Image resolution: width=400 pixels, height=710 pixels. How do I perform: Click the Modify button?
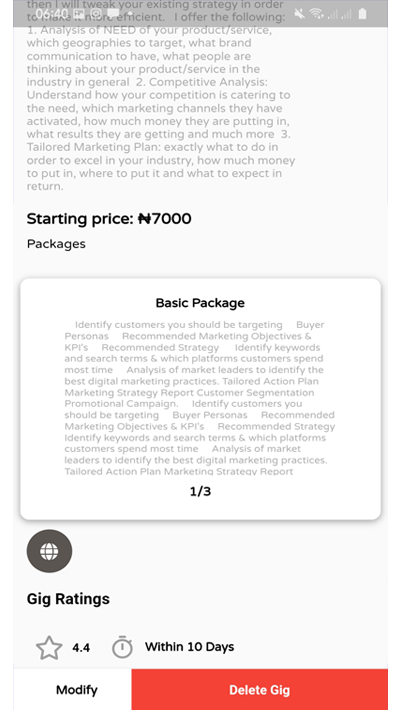click(77, 690)
